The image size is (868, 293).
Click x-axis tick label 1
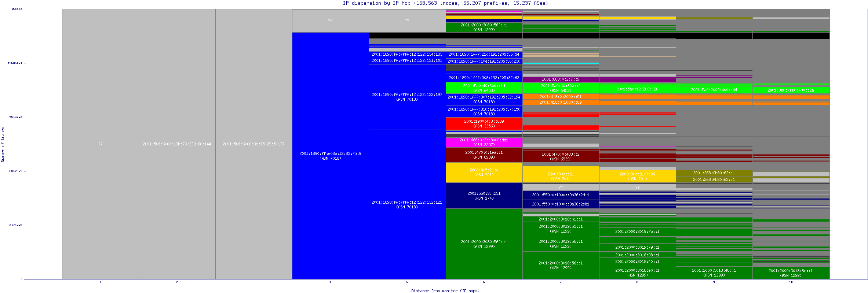point(100,282)
